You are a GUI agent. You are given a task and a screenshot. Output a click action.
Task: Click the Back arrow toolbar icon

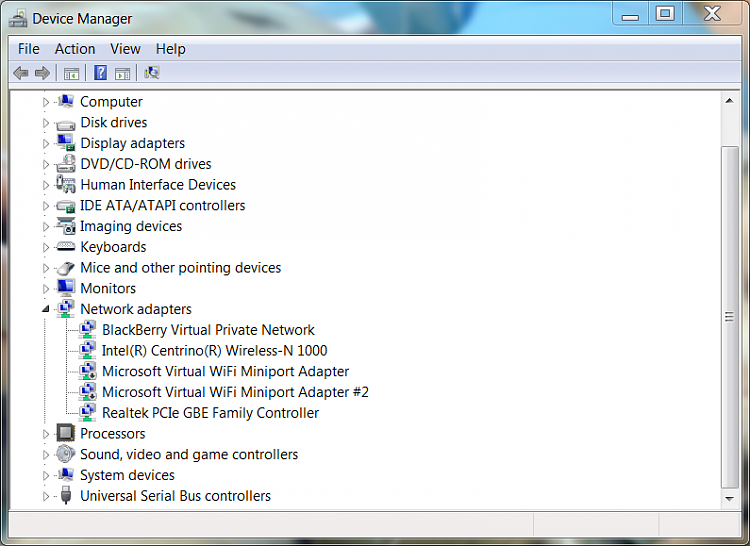21,73
